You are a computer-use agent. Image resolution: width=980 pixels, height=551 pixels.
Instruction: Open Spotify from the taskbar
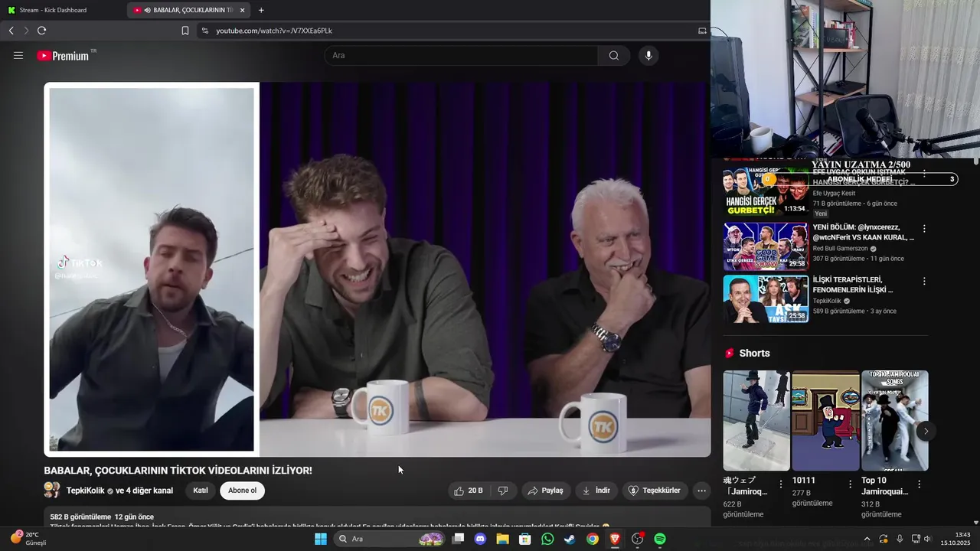tap(660, 539)
